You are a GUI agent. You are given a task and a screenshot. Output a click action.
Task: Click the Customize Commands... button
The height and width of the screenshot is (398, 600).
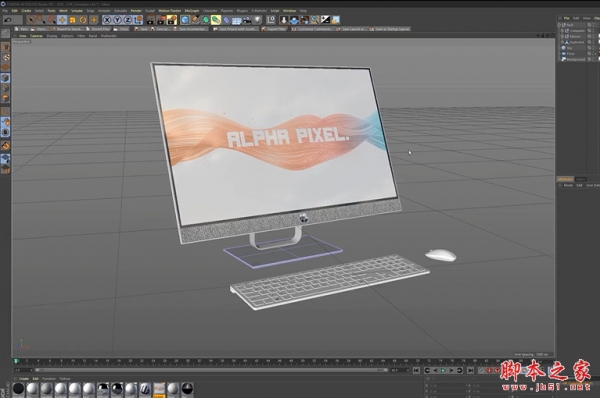point(314,29)
